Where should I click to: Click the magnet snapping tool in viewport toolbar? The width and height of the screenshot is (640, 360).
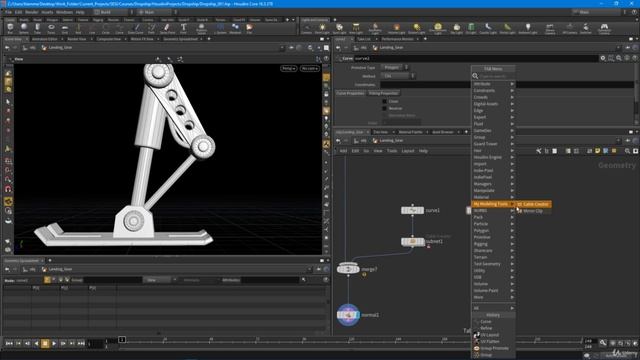tap(8, 189)
